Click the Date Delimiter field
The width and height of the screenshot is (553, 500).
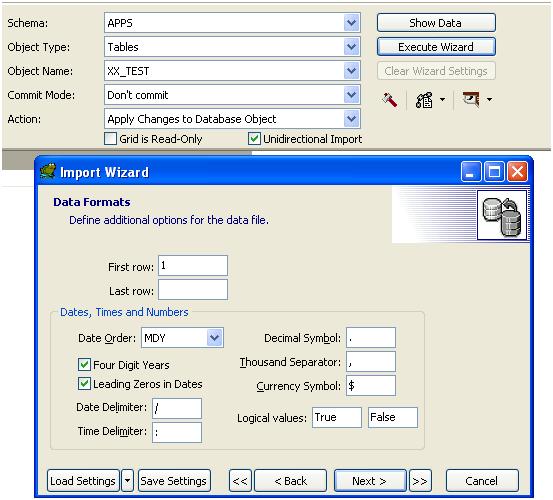(177, 408)
